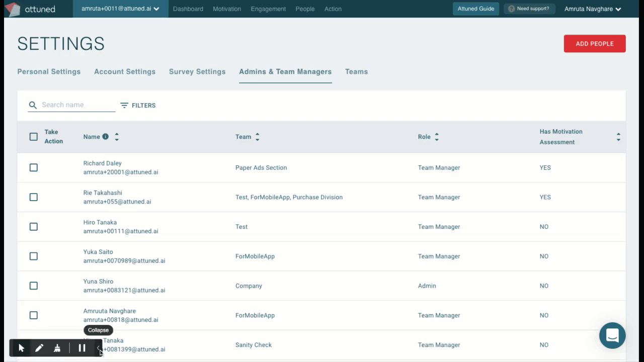
Task: Click amruta+0083121@attuned.ai email
Action: pos(124,290)
